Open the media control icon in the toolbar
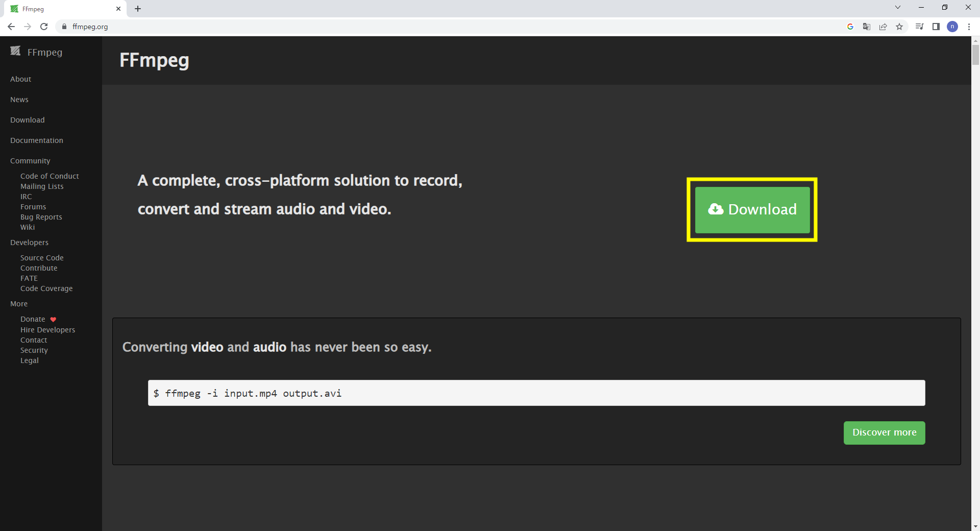The image size is (980, 531). click(920, 27)
